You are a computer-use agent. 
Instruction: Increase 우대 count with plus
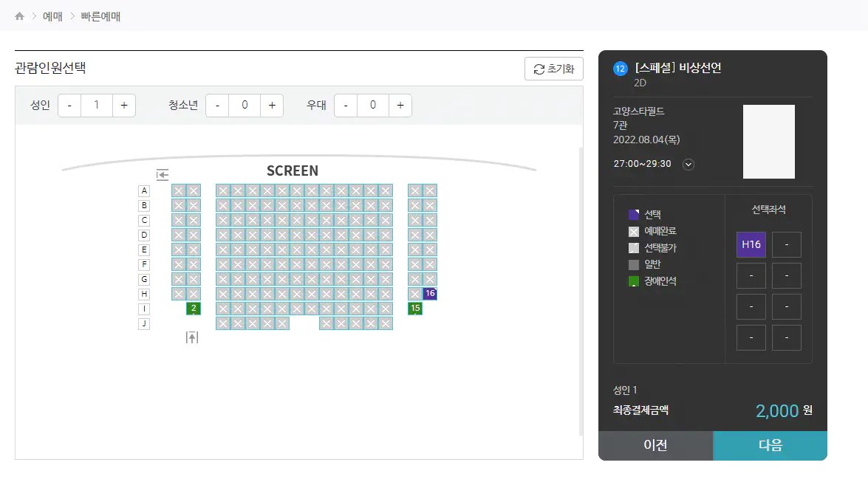tap(400, 105)
